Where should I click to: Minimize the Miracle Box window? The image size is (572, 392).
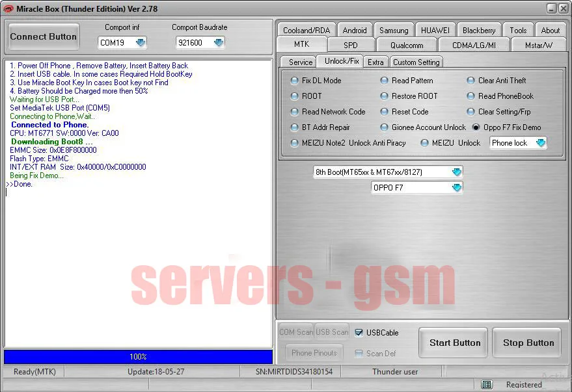click(552, 8)
